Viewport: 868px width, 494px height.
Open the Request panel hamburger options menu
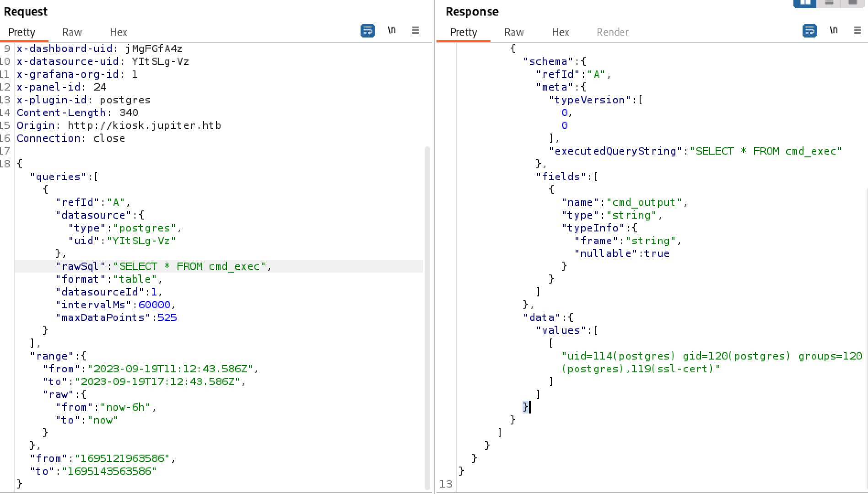(415, 31)
